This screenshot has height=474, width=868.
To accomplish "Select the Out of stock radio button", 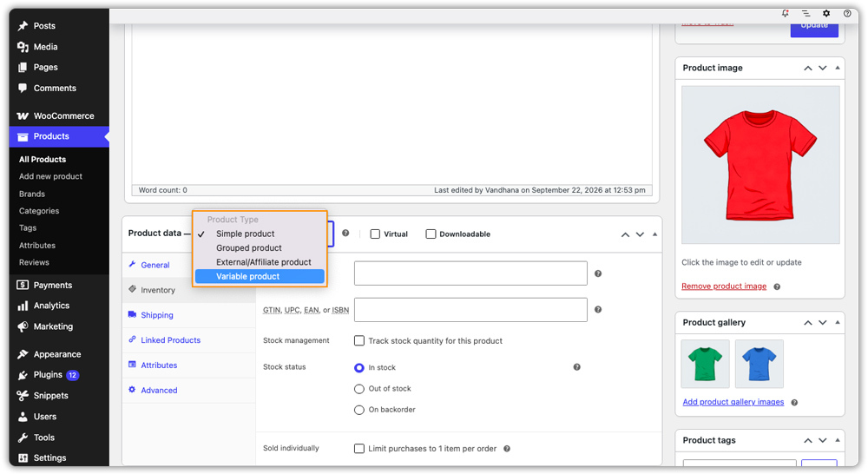I will pos(358,389).
